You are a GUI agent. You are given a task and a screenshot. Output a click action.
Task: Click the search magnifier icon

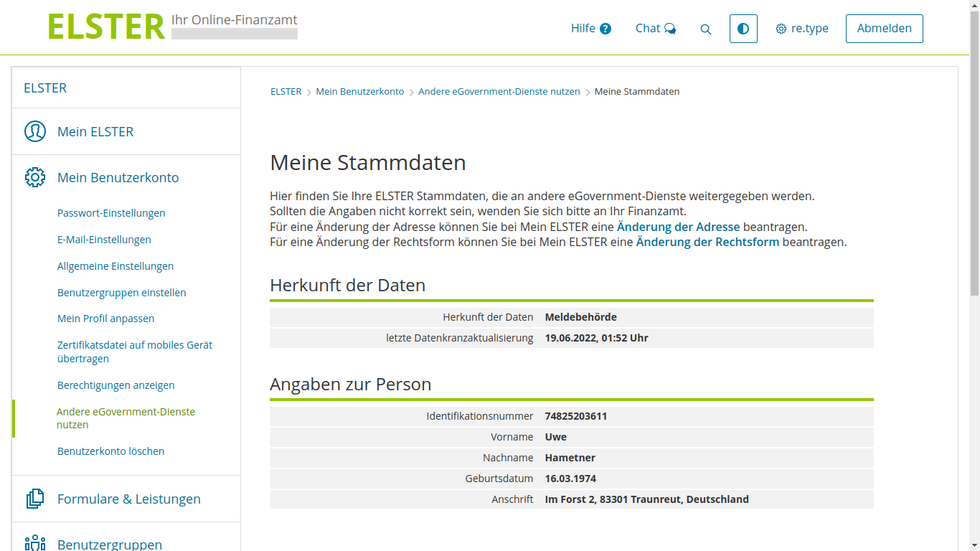[706, 29]
